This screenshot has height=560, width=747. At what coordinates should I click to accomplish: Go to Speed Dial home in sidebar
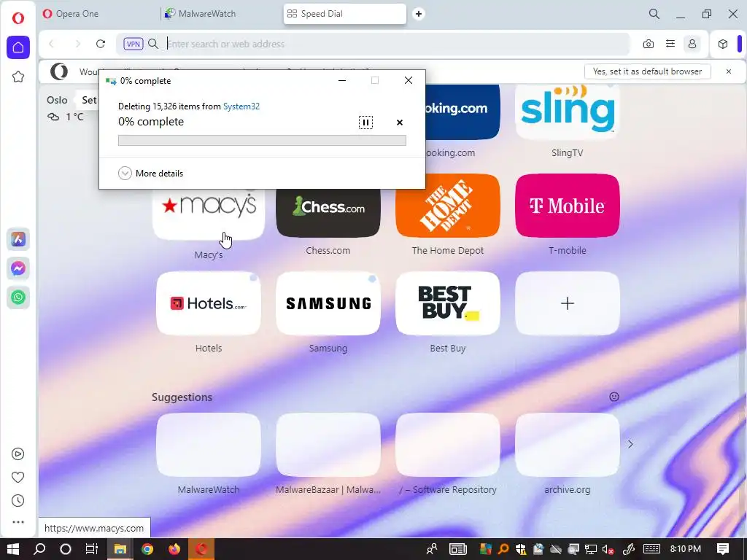(x=18, y=47)
